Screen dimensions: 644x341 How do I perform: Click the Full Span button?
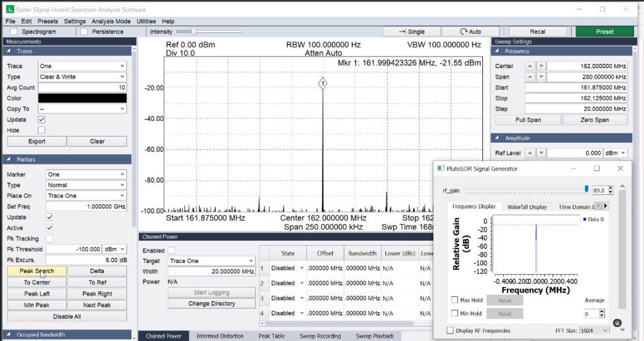[x=528, y=120]
